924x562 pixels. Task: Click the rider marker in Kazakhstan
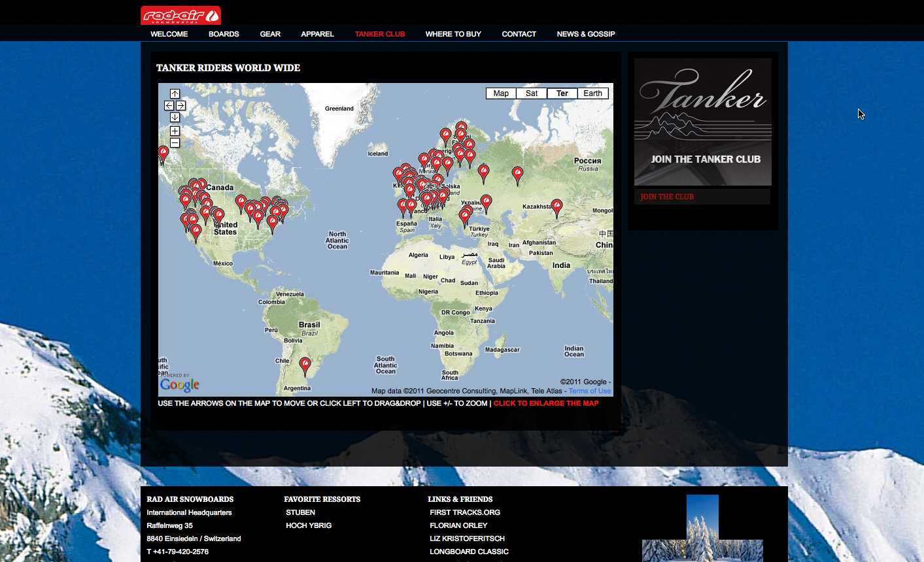(x=556, y=208)
